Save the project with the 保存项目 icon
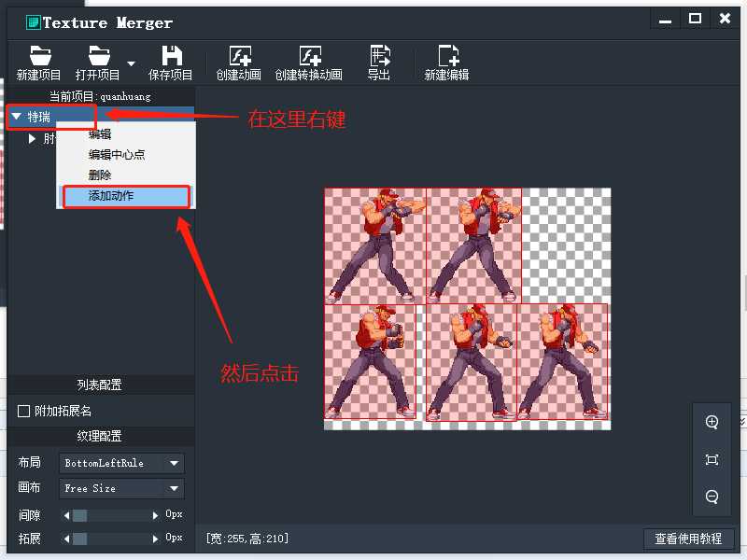The height and width of the screenshot is (560, 747). [x=172, y=56]
